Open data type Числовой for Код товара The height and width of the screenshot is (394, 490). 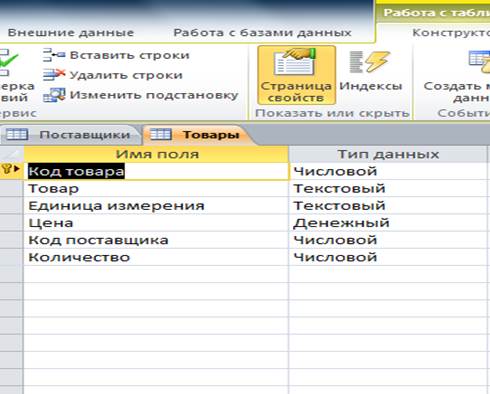click(388, 171)
